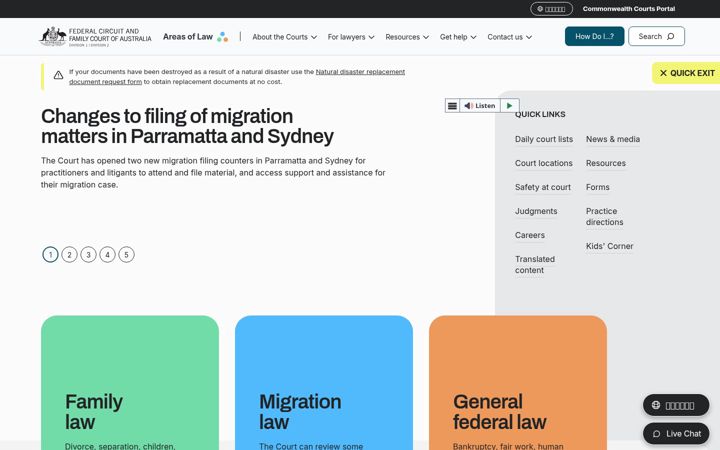Open the Kids' Corner quick link
This screenshot has height=450, width=720.
tap(609, 246)
